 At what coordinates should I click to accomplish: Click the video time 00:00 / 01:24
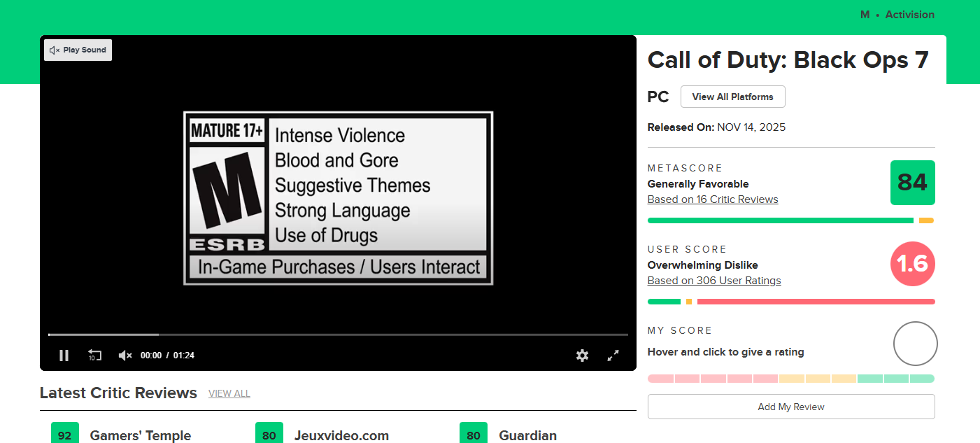pyautogui.click(x=167, y=356)
